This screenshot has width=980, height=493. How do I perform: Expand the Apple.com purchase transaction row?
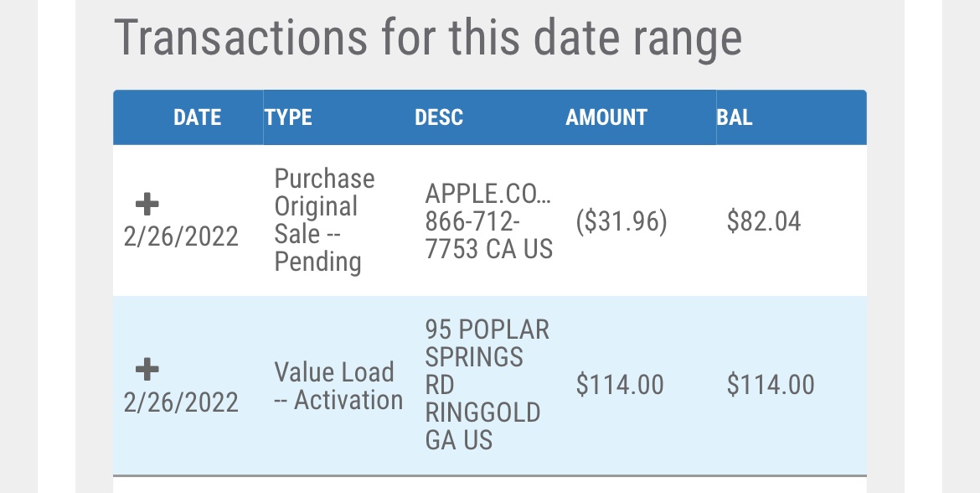pos(147,204)
